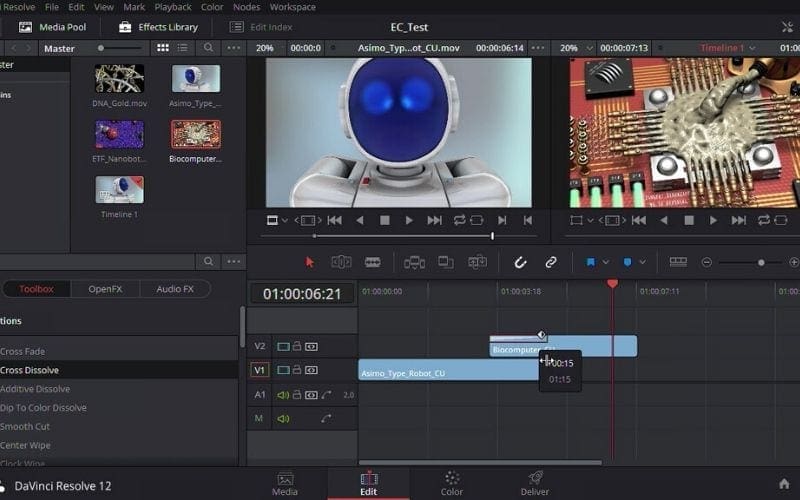This screenshot has height=500, width=800.
Task: Toggle auto select on V2 track
Action: point(311,347)
